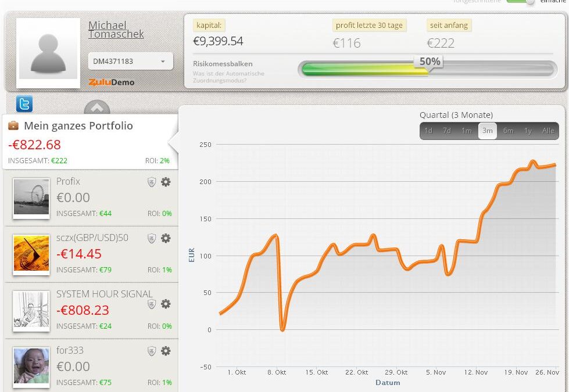Adjust the risk meter bar at 50%
This screenshot has height=392, width=569.
tap(428, 69)
